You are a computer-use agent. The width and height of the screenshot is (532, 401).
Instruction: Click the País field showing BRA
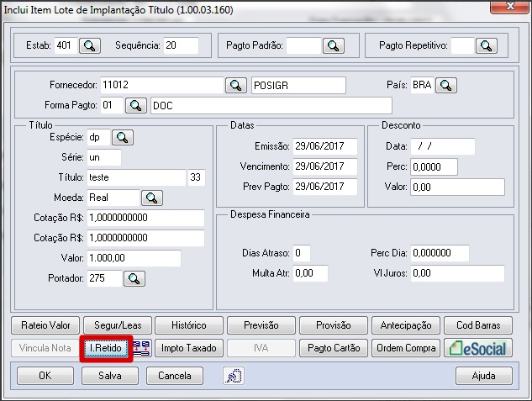point(422,85)
